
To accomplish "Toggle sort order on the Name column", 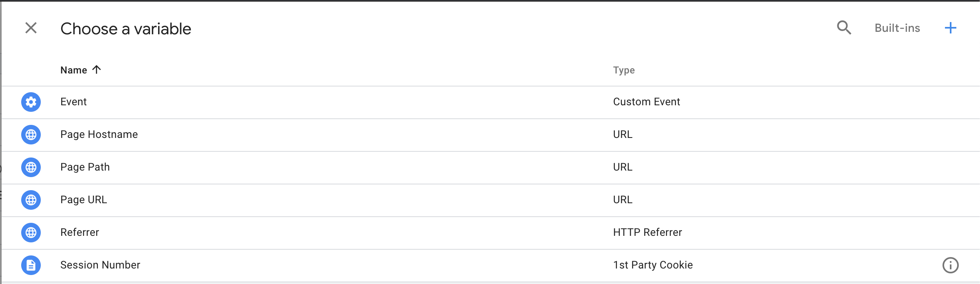I will click(x=74, y=70).
